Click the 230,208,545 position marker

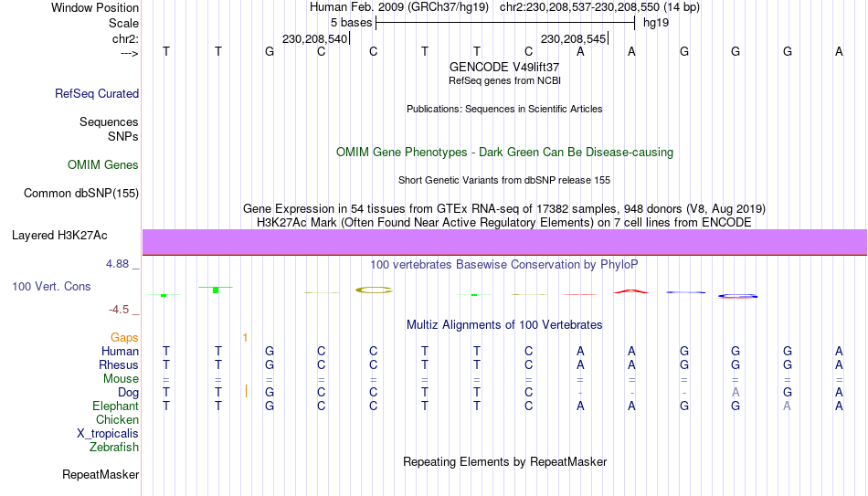pos(574,39)
